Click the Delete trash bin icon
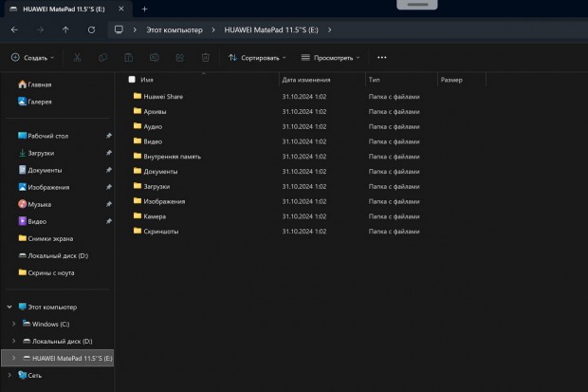The image size is (588, 392). (x=206, y=58)
